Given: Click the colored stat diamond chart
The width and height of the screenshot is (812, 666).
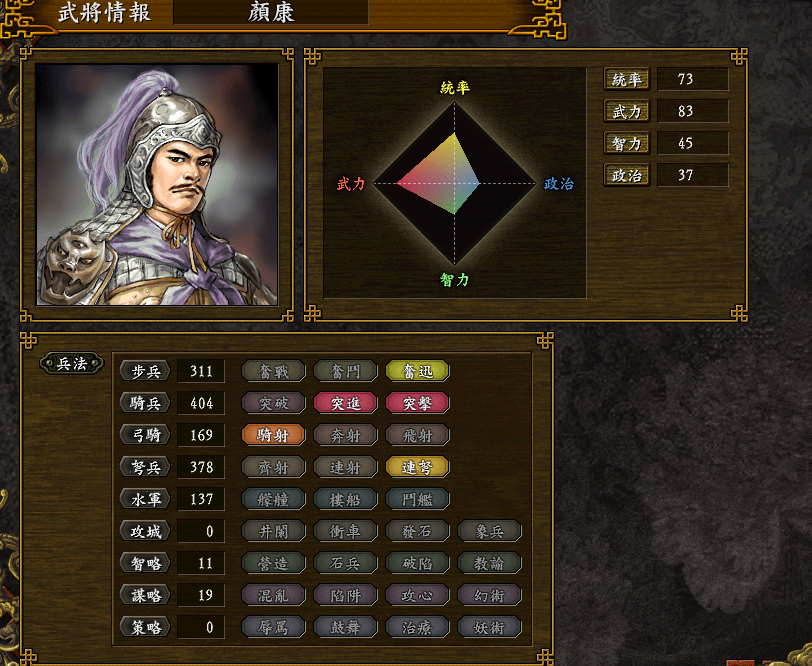Looking at the screenshot, I should click(x=454, y=183).
